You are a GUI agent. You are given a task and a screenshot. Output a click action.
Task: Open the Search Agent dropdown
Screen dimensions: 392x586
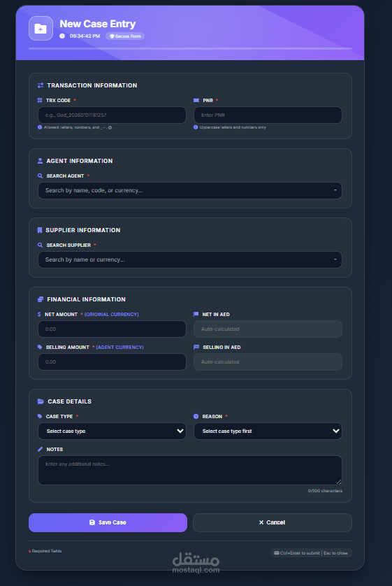(x=190, y=191)
